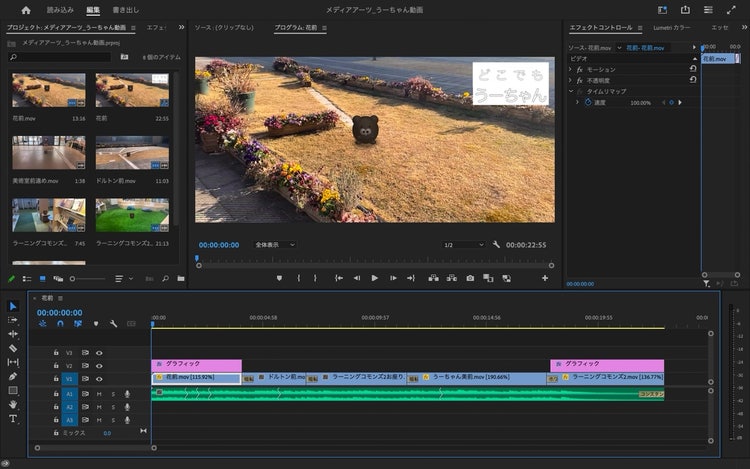The width and height of the screenshot is (750, 469).
Task: Open playback resolution dropdown 1/2
Action: 463,245
